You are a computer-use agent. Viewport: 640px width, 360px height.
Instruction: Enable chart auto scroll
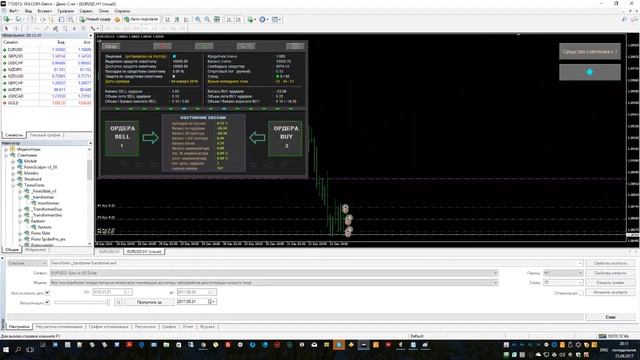coord(229,19)
